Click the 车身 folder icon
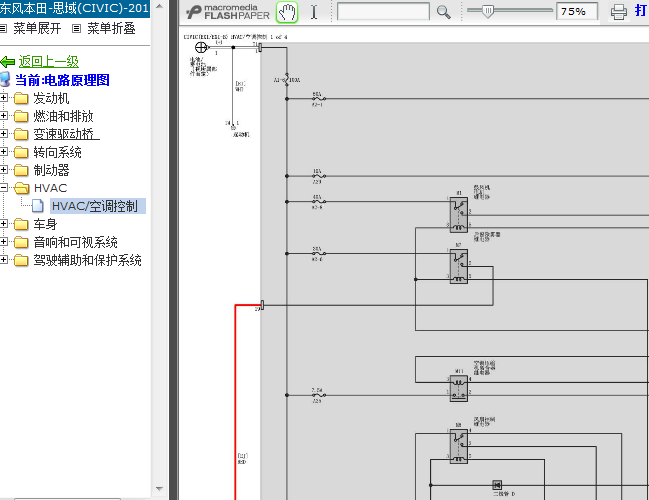Image resolution: width=649 pixels, height=500 pixels. coord(21,224)
